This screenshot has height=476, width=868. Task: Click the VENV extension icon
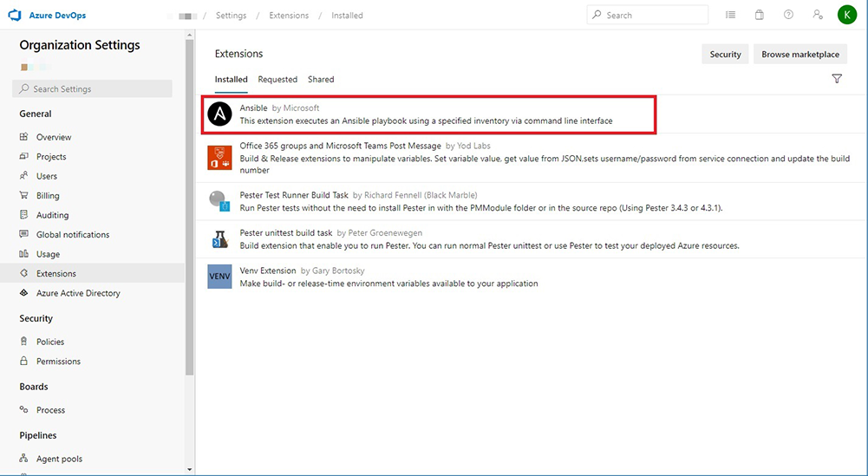[x=219, y=277]
